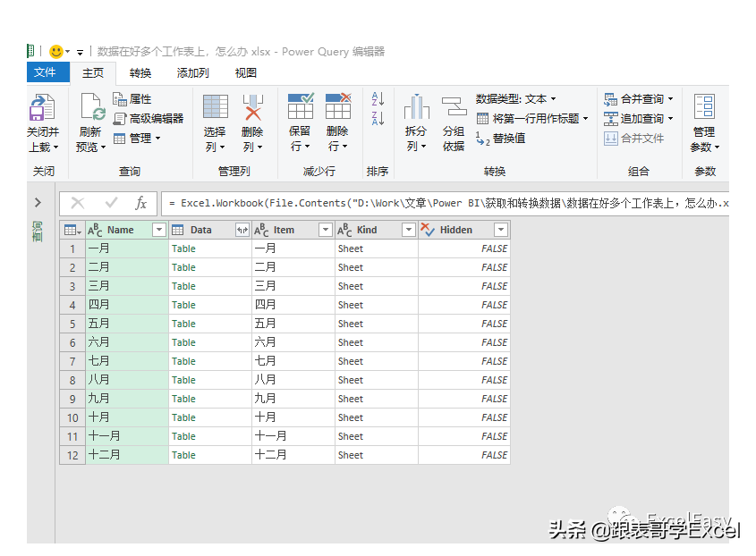Screen dimensions: 756x556
Task: Click the Keep Rows (保留行) icon
Action: [301, 106]
